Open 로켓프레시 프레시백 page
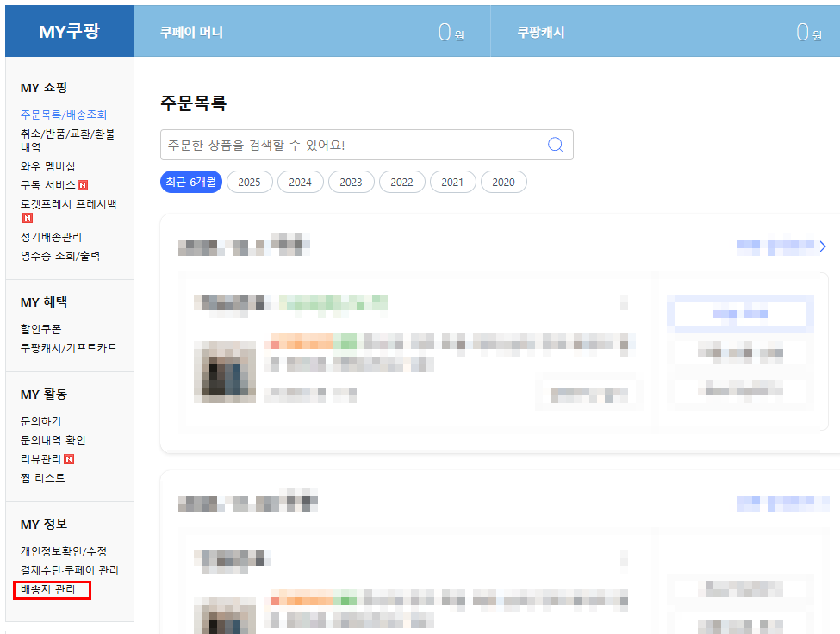Image resolution: width=840 pixels, height=634 pixels. pyautogui.click(x=69, y=204)
